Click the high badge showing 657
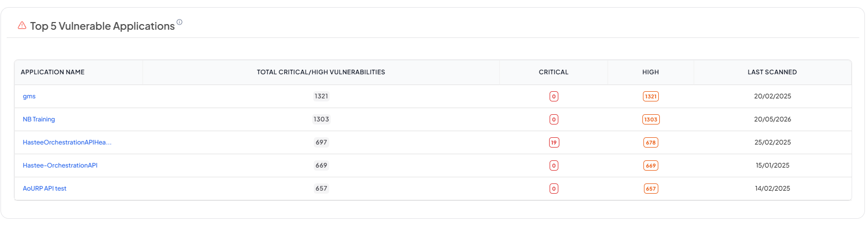Viewport: 868px width, 228px height. [x=651, y=189]
